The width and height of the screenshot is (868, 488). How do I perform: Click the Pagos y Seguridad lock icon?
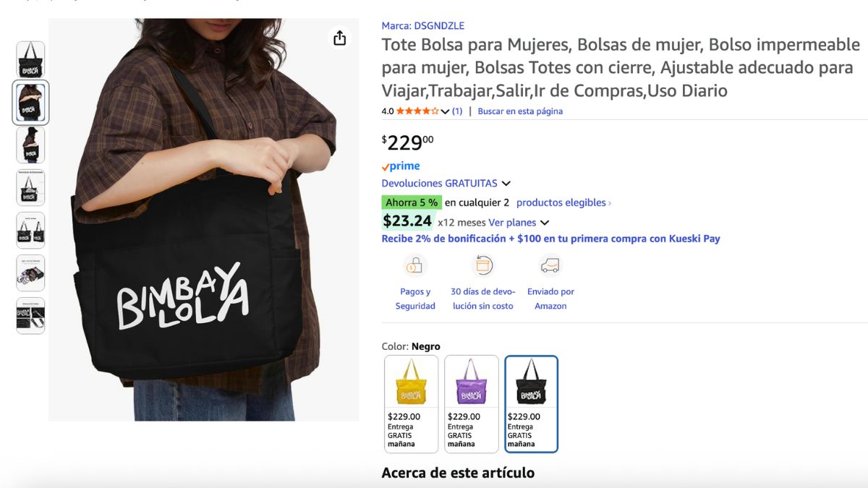click(415, 265)
